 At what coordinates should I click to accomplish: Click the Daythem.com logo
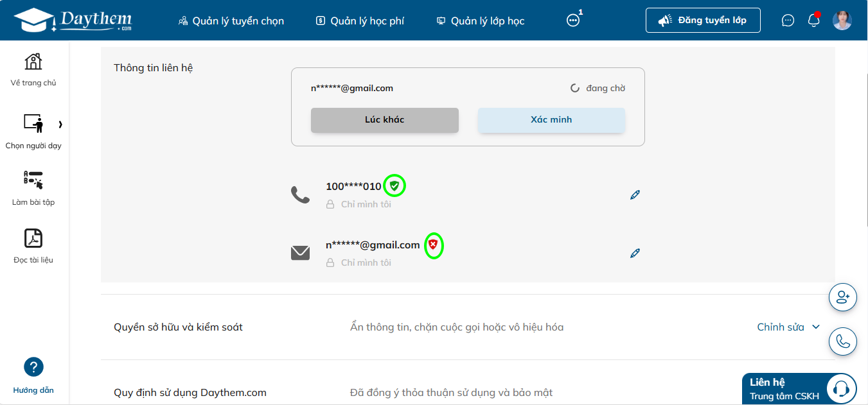73,21
